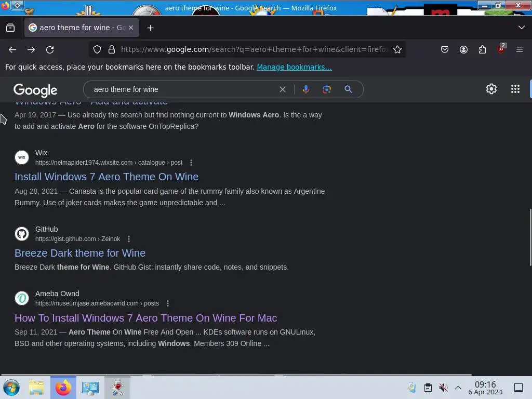Click the vertical page scrollbar thumb
The image size is (532, 399).
tap(530, 237)
